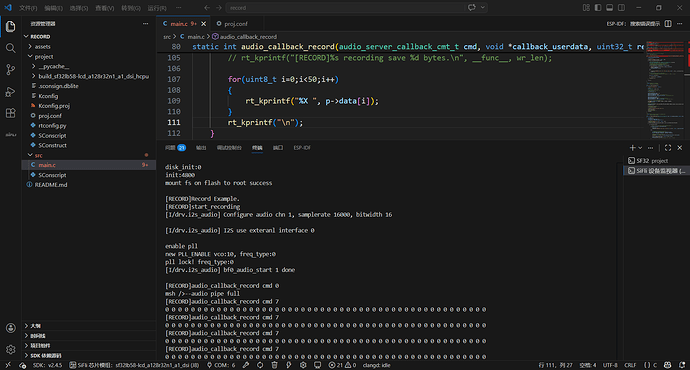Click the monitor device icon in status bar
The height and width of the screenshot is (370, 690).
click(x=317, y=365)
